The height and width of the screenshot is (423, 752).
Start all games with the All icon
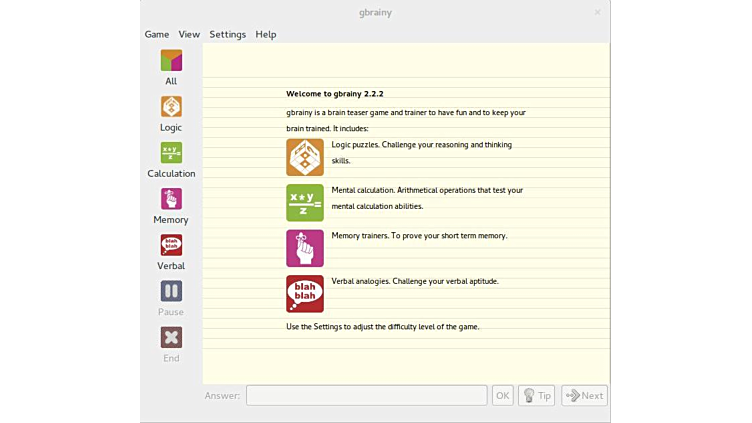(x=171, y=61)
